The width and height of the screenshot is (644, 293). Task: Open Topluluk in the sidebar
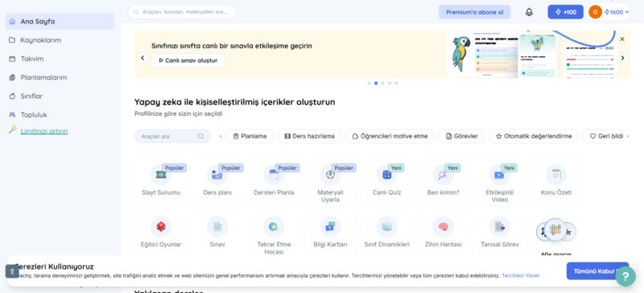[x=60, y=114]
